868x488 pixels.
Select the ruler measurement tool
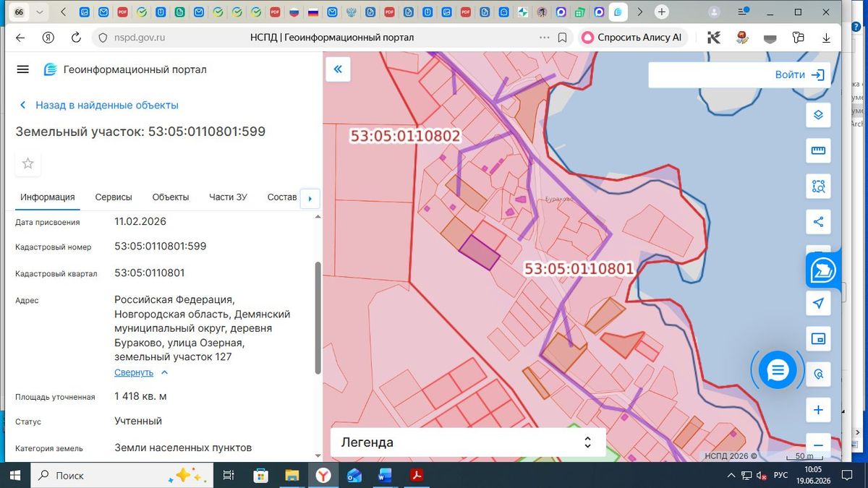point(818,150)
